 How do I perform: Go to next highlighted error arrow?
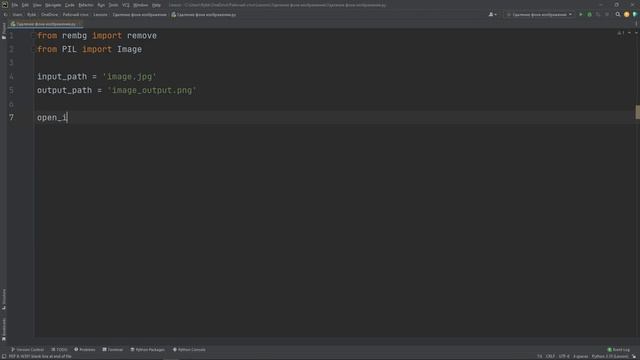coord(636,33)
